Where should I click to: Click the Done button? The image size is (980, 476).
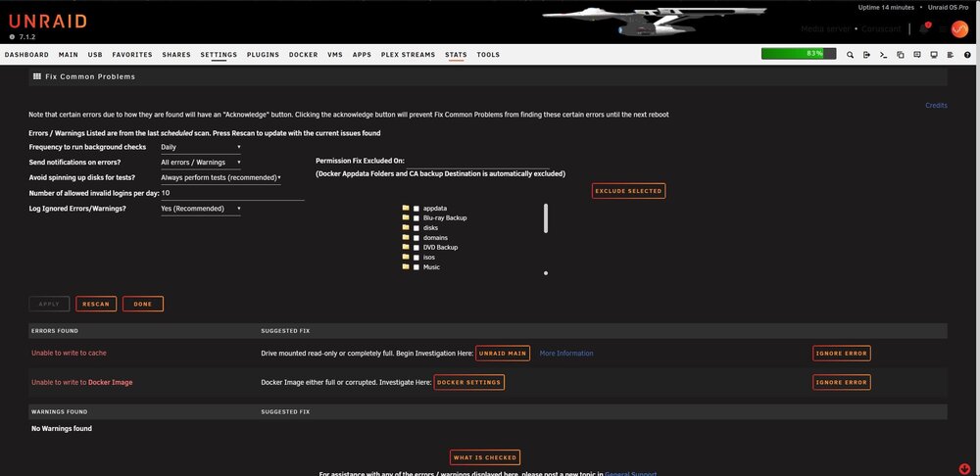coord(143,305)
